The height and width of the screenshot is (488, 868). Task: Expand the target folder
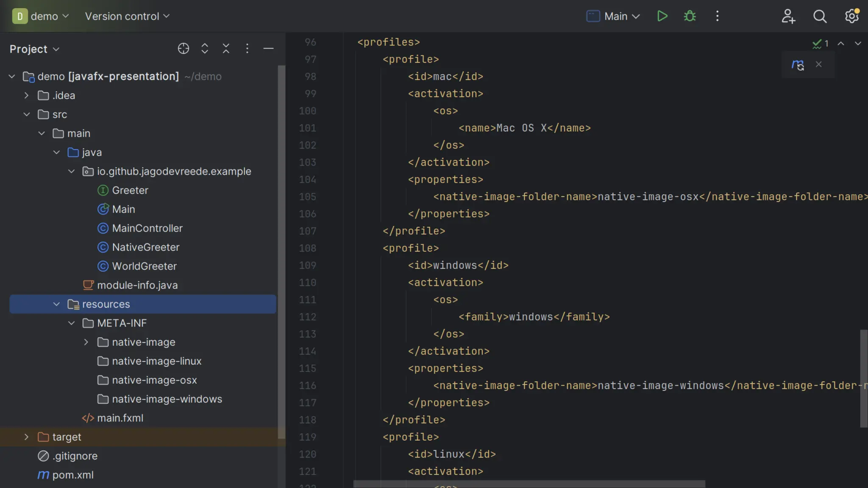pyautogui.click(x=26, y=437)
